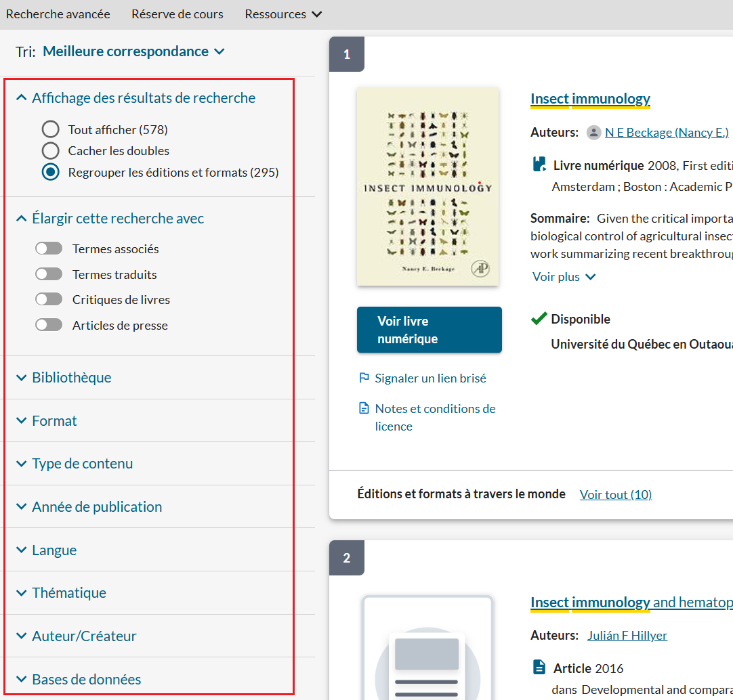The image size is (733, 700).
Task: Click the result number 2 badge
Action: pos(347,558)
